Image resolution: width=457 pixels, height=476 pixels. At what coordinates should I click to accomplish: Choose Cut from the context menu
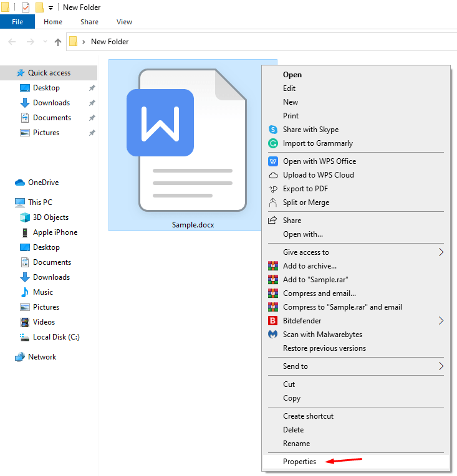click(x=356, y=384)
